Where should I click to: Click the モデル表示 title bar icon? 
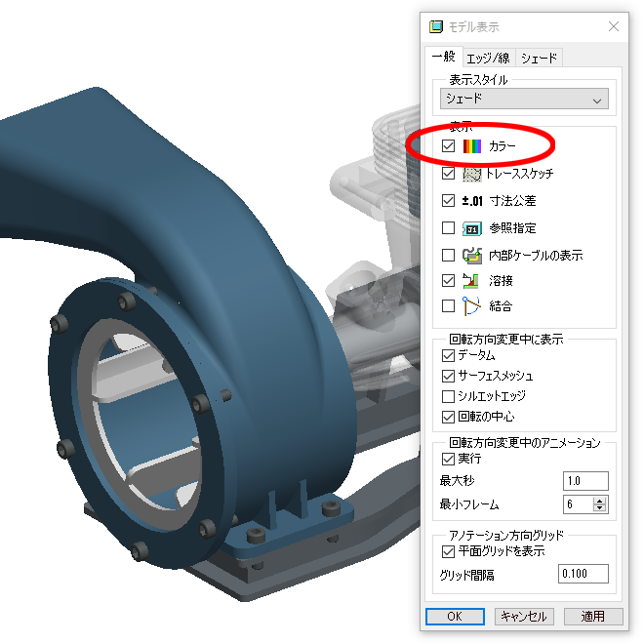(x=436, y=26)
